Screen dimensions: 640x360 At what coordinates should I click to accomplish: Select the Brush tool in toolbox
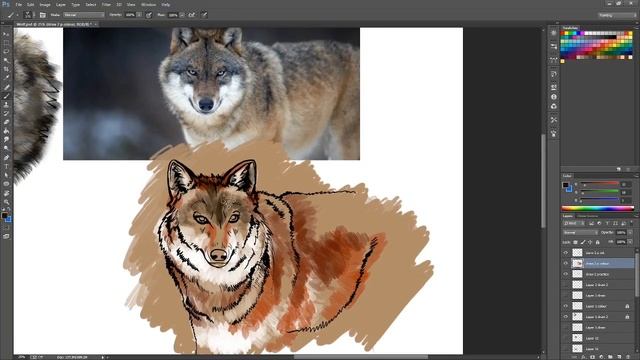tap(6, 96)
